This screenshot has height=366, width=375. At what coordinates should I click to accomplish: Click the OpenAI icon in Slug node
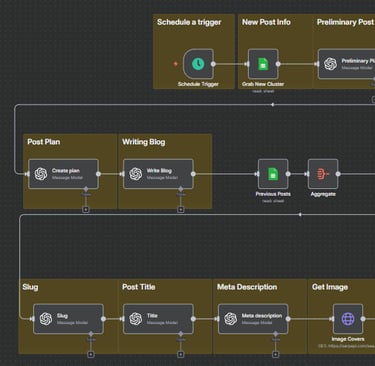(x=46, y=319)
